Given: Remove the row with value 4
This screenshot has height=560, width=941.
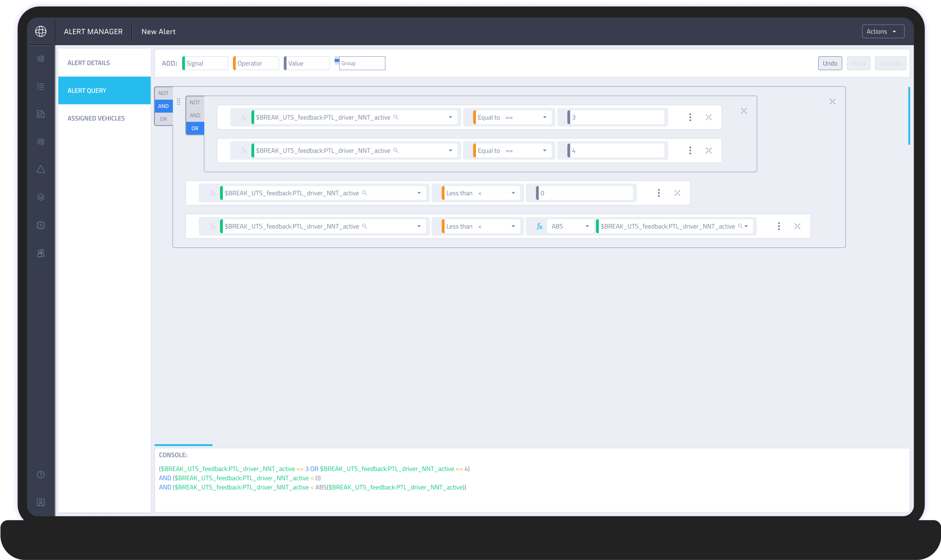Looking at the screenshot, I should (708, 150).
